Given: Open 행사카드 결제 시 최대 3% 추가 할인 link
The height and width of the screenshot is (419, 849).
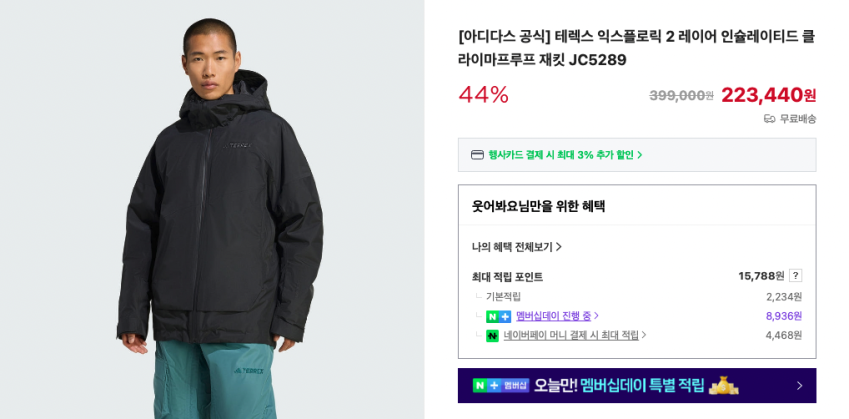Looking at the screenshot, I should [565, 155].
